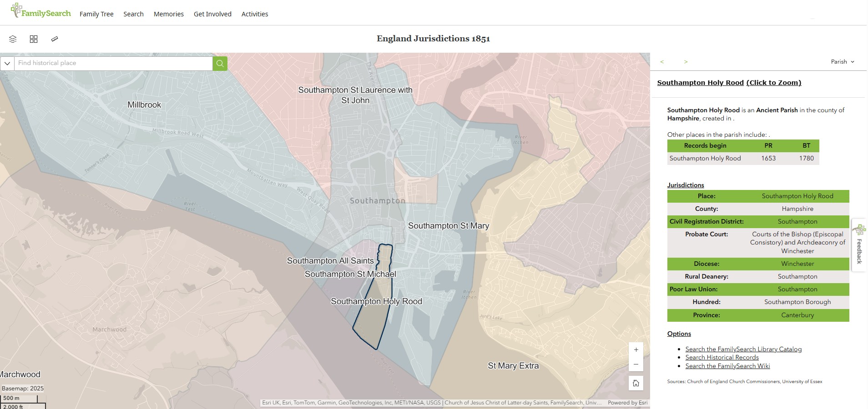Click the Search Historical Records link
Viewport: 868px width, 409px height.
click(721, 357)
